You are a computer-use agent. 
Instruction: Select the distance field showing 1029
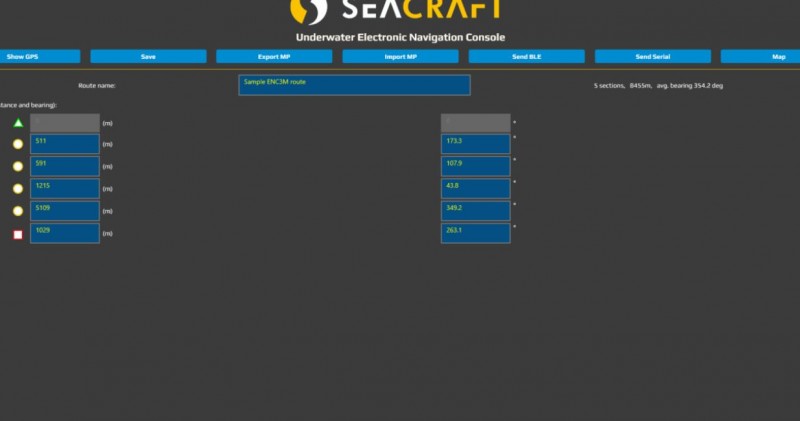pyautogui.click(x=65, y=233)
